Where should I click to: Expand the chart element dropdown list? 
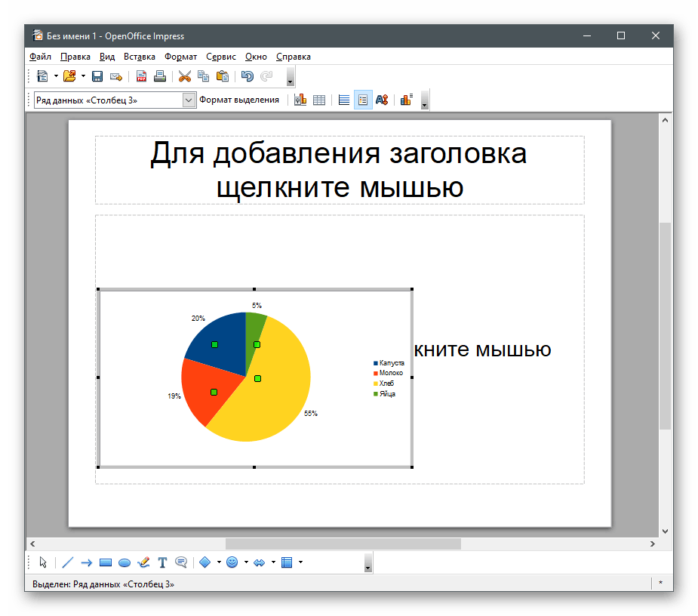click(x=189, y=100)
